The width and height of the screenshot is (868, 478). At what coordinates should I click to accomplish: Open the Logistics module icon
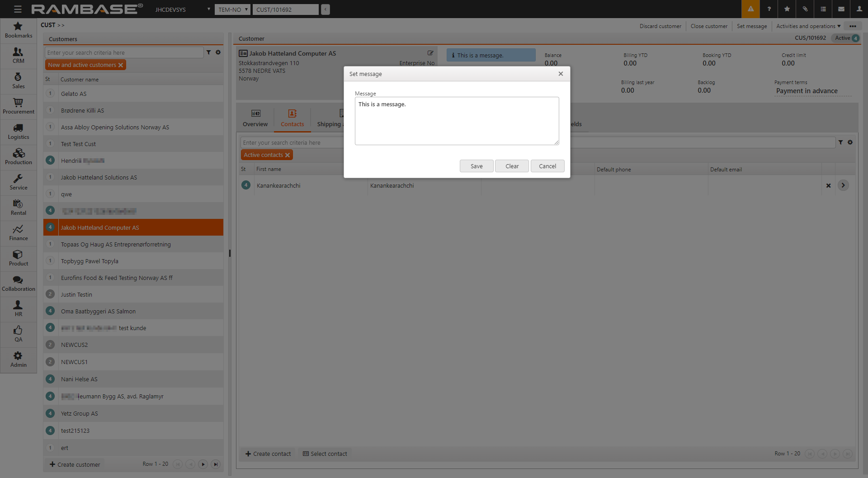click(x=18, y=132)
